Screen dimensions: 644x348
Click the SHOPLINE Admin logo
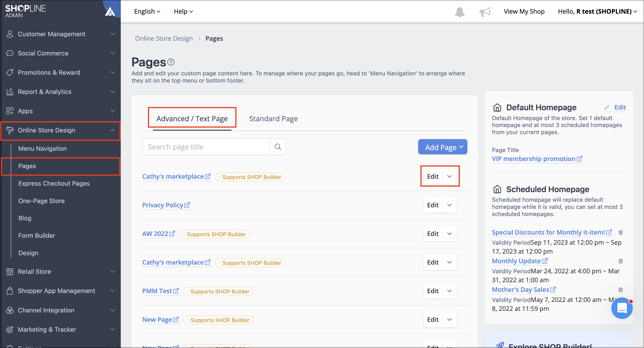pos(25,11)
